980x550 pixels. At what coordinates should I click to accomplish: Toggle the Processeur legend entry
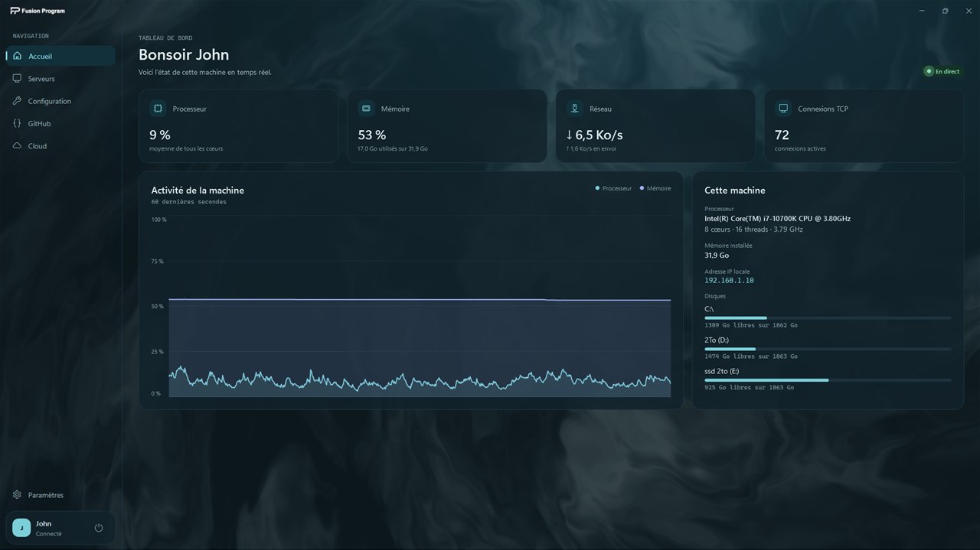(614, 188)
